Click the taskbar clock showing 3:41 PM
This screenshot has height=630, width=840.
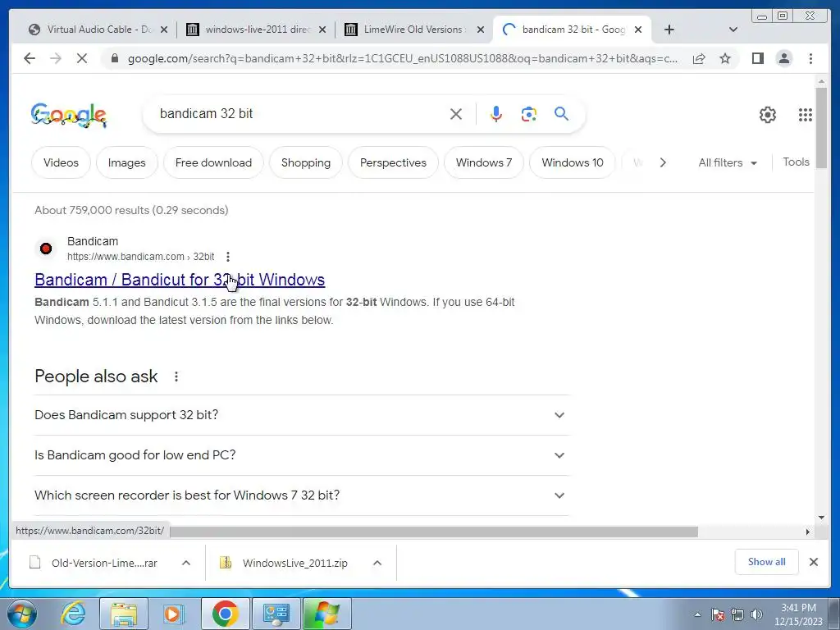click(798, 614)
